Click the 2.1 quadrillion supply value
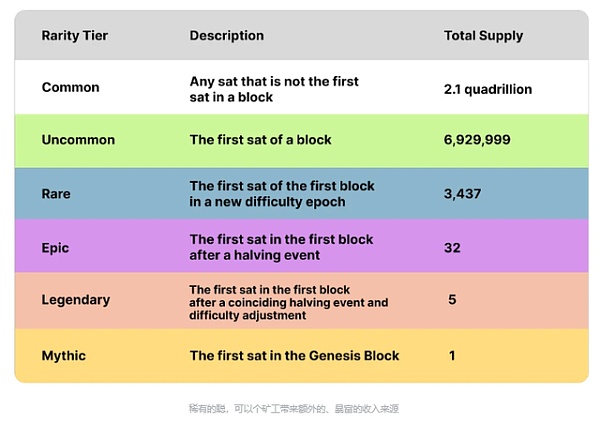Image resolution: width=600 pixels, height=424 pixels. 488,89
